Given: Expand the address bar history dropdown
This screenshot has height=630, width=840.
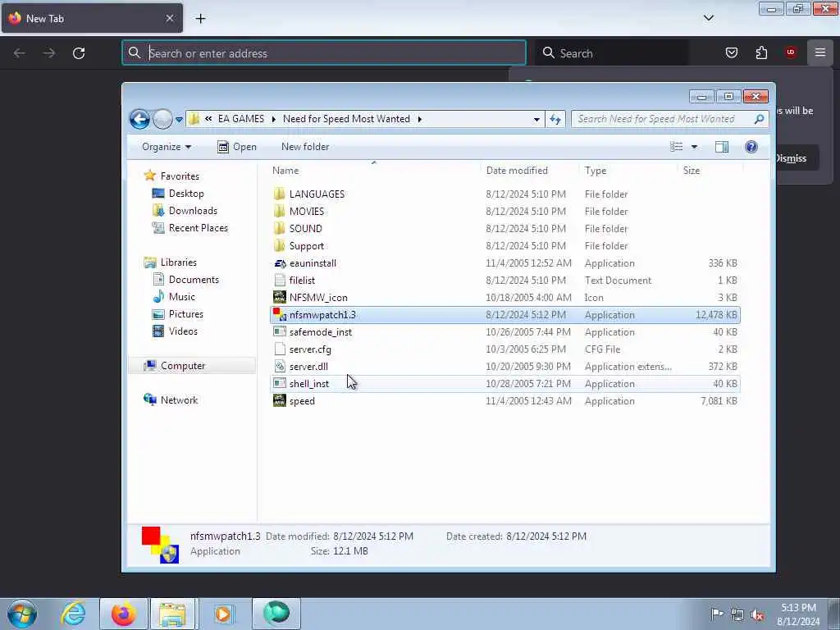Looking at the screenshot, I should (536, 120).
